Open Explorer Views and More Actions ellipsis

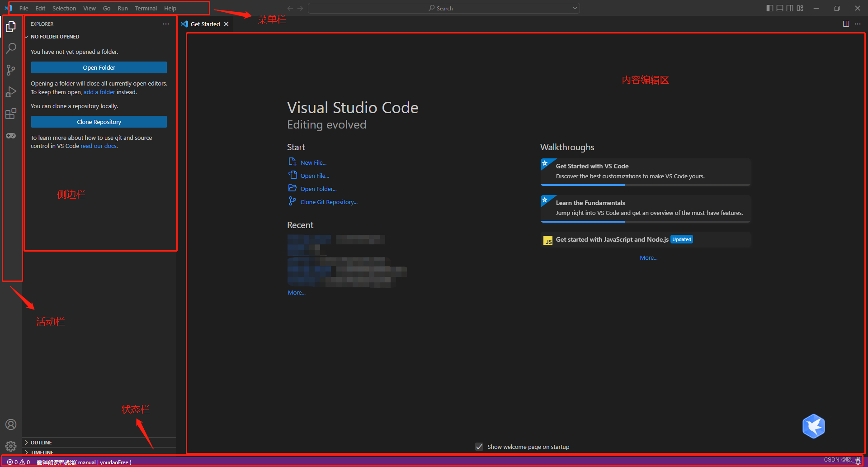tap(166, 24)
